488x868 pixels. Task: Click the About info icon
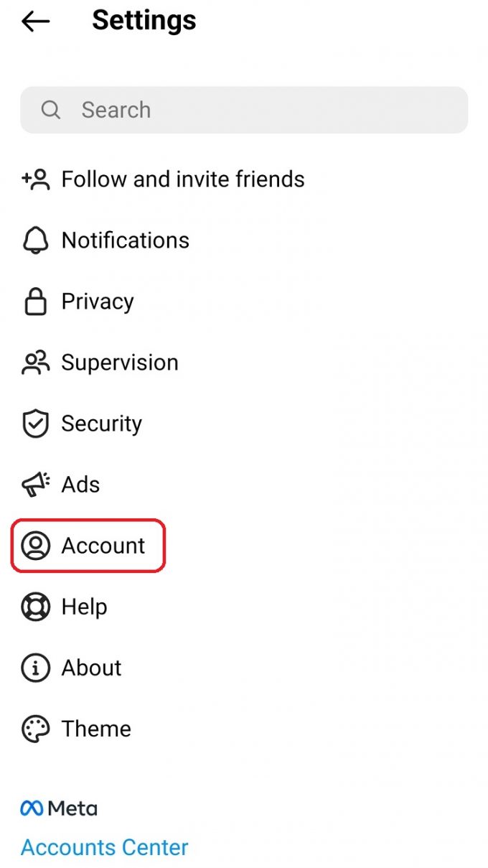(34, 668)
